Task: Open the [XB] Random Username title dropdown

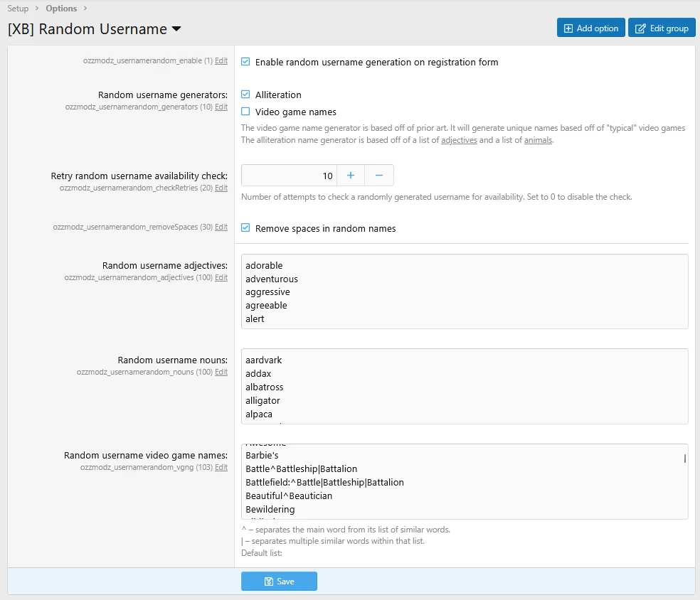Action: tap(176, 29)
